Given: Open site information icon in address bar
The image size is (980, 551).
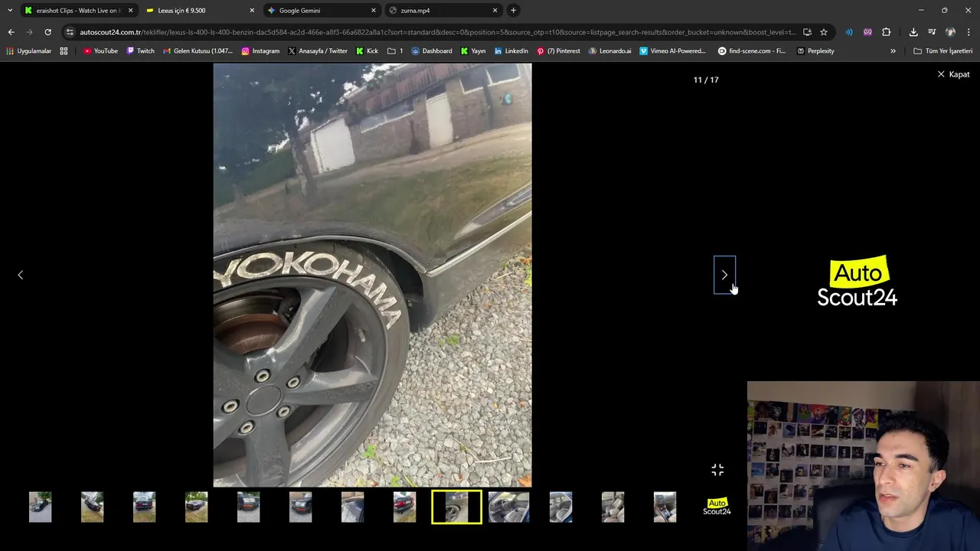Looking at the screenshot, I should pyautogui.click(x=70, y=32).
